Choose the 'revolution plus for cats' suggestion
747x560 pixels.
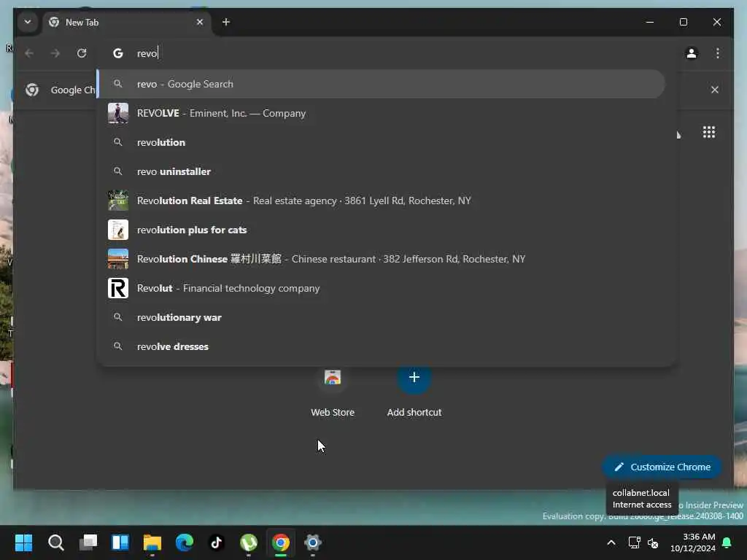[x=381, y=230]
